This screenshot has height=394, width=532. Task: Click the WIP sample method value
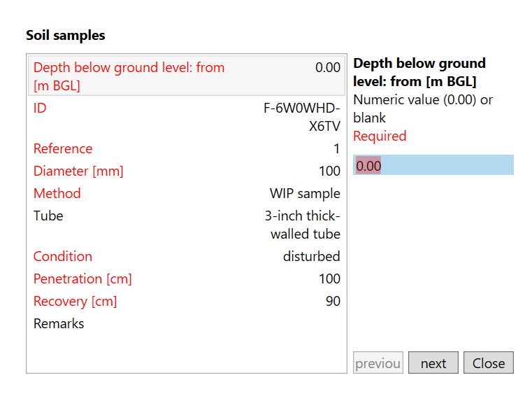305,193
